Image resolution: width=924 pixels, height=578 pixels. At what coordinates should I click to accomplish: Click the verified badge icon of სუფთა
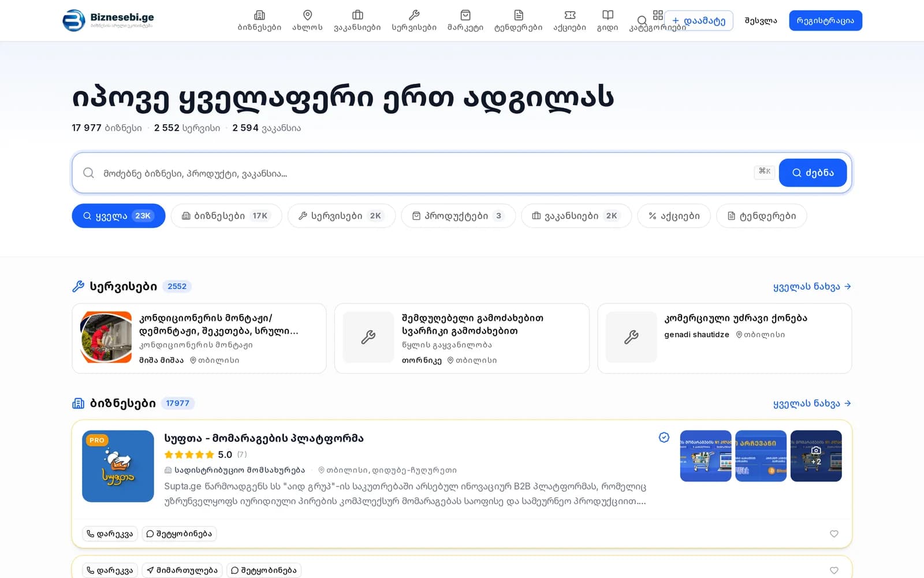664,438
